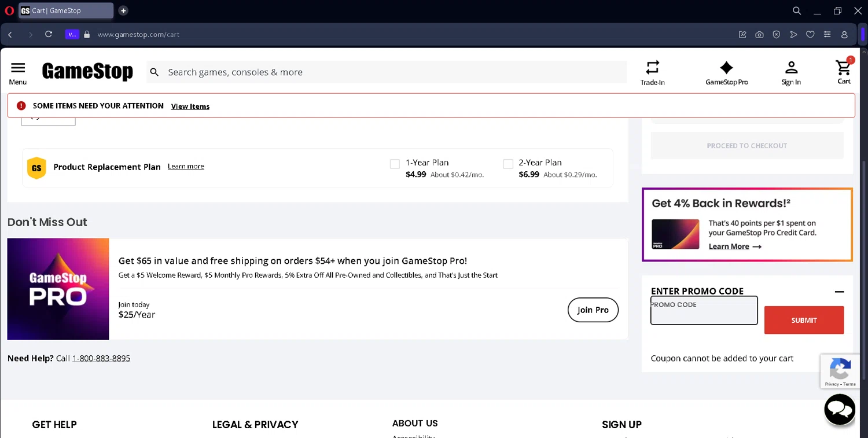Select the Cart | GameStop browser tab
This screenshot has height=438, width=868.
[66, 10]
